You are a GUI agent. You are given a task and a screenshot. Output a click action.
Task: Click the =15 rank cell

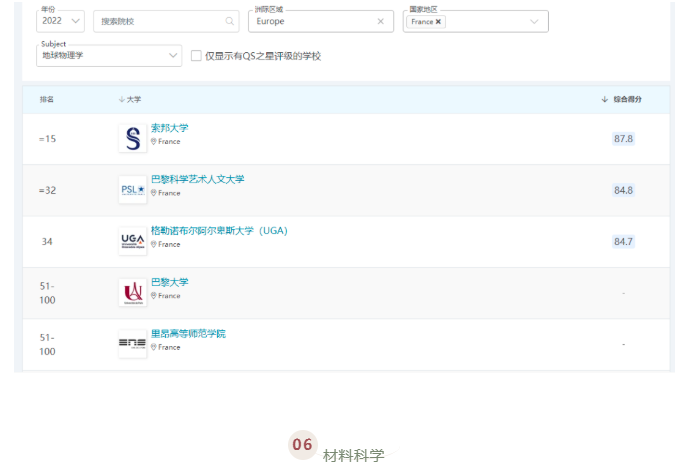(48, 139)
